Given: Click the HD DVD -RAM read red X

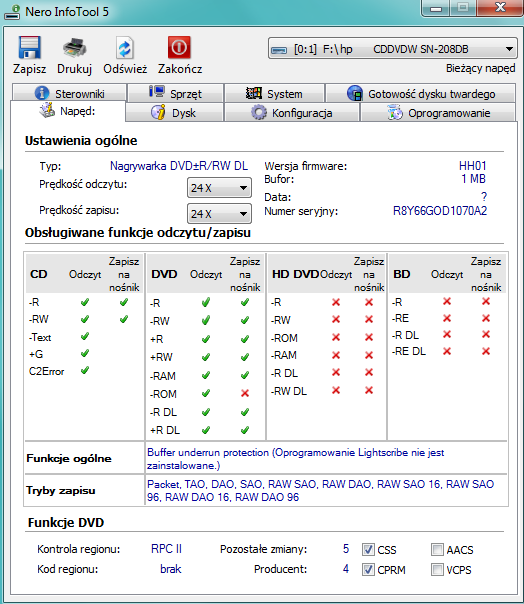Looking at the screenshot, I should 336,355.
